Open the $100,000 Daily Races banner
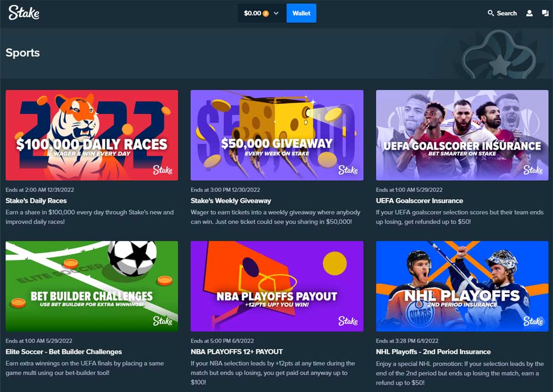Viewport: 553px width, 392px height. coord(92,135)
